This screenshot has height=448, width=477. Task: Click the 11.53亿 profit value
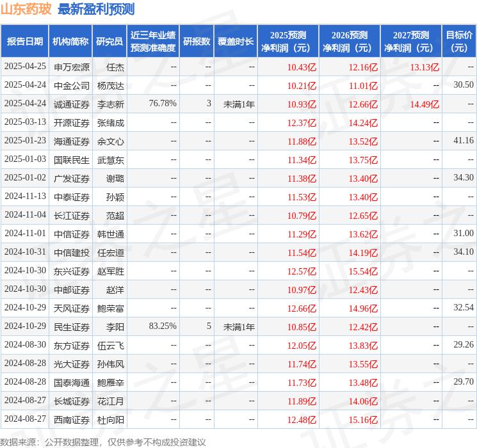point(302,197)
